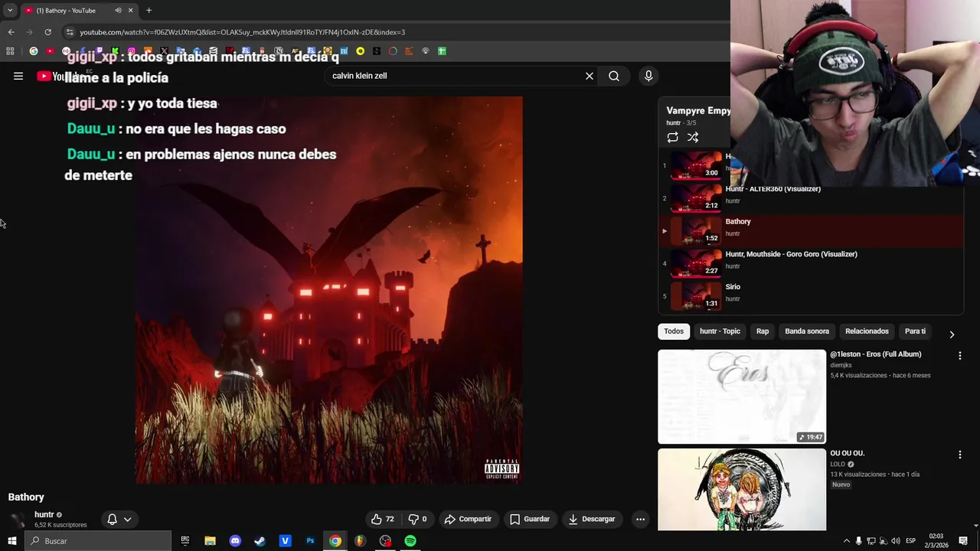Select the Todos filter chip
The width and height of the screenshot is (980, 551).
(x=674, y=331)
